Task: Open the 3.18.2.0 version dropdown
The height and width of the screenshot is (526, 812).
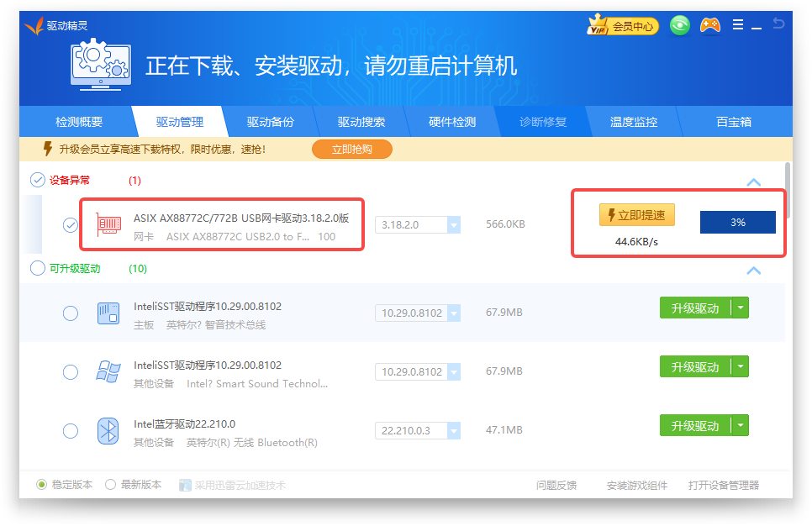Action: click(x=454, y=225)
